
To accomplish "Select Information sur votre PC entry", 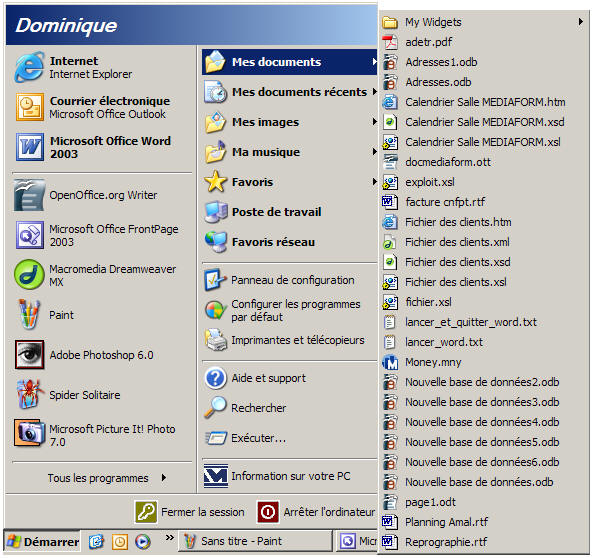I will (290, 476).
